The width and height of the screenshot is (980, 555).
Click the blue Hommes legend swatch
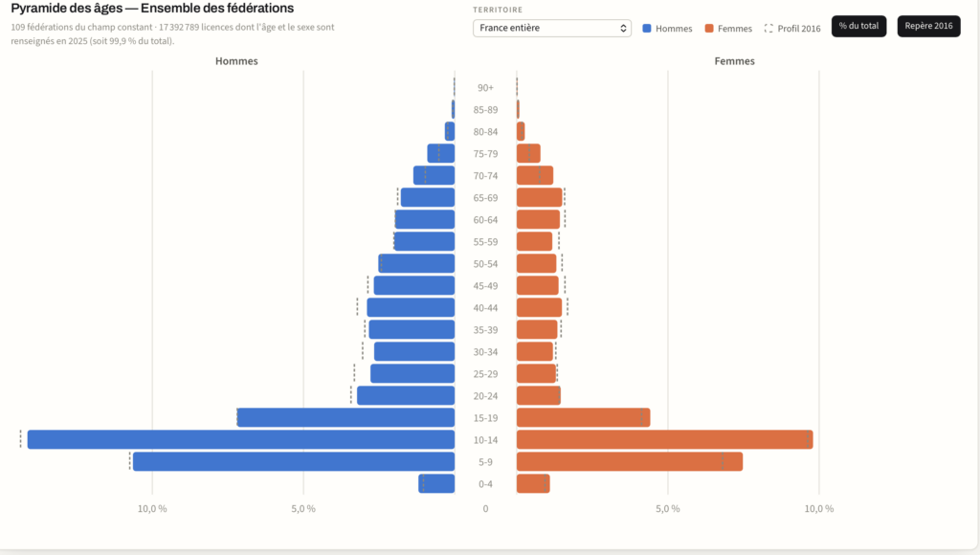point(647,29)
